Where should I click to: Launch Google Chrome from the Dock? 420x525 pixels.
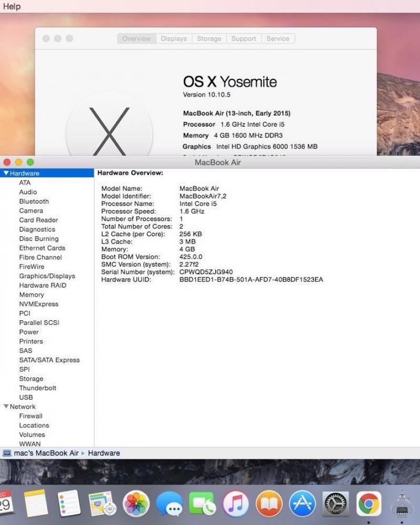[369, 503]
